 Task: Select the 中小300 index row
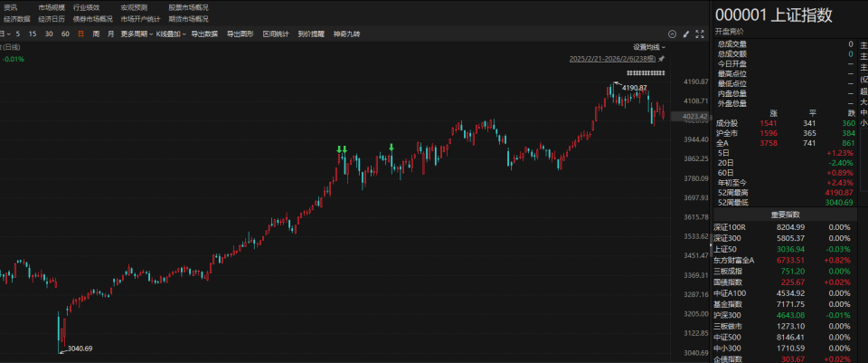(x=786, y=348)
